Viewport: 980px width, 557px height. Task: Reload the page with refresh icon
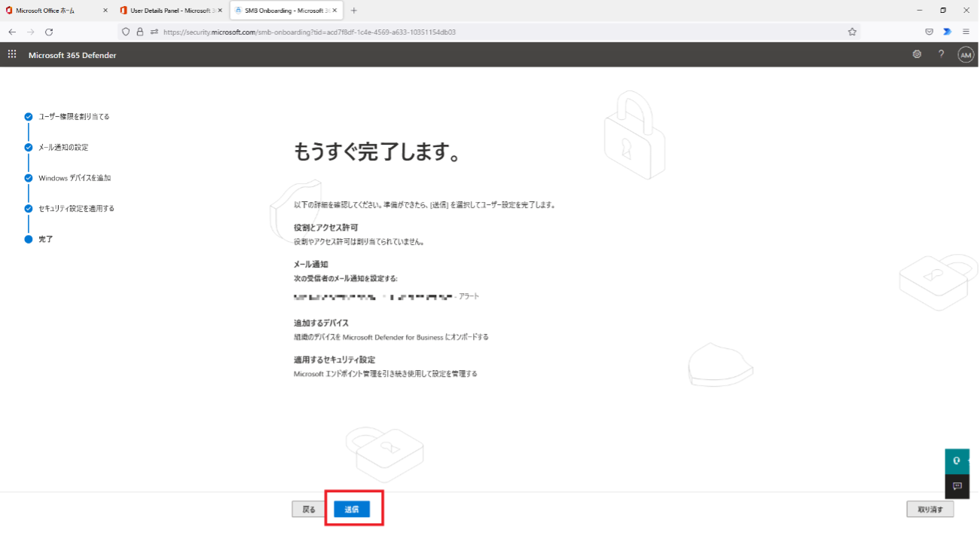click(x=49, y=32)
